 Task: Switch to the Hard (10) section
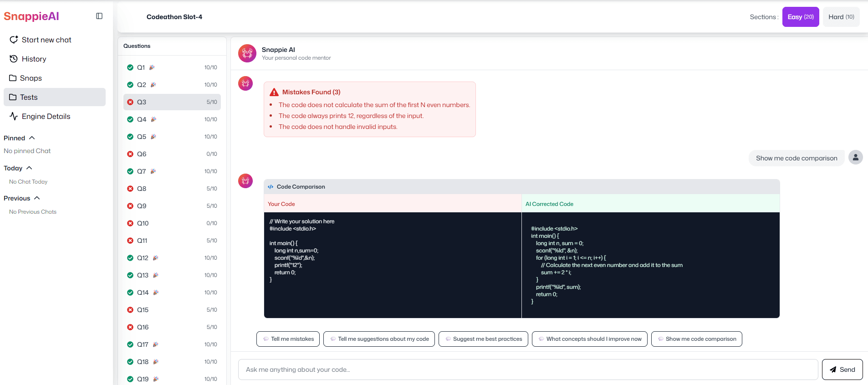tap(841, 17)
